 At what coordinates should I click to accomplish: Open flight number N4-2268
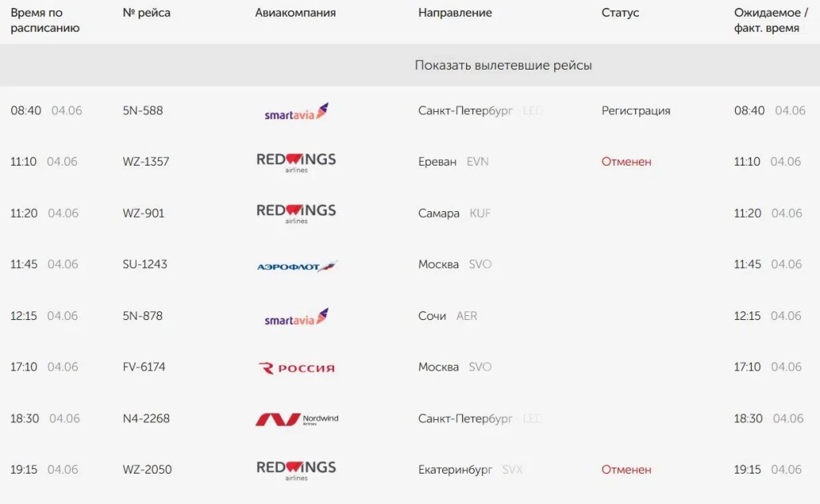146,418
